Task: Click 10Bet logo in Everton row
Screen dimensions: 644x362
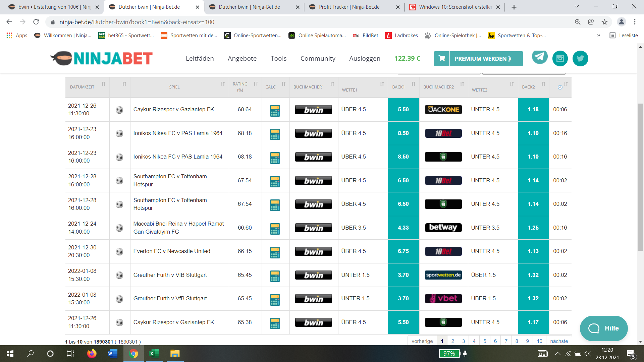Action: tap(443, 251)
